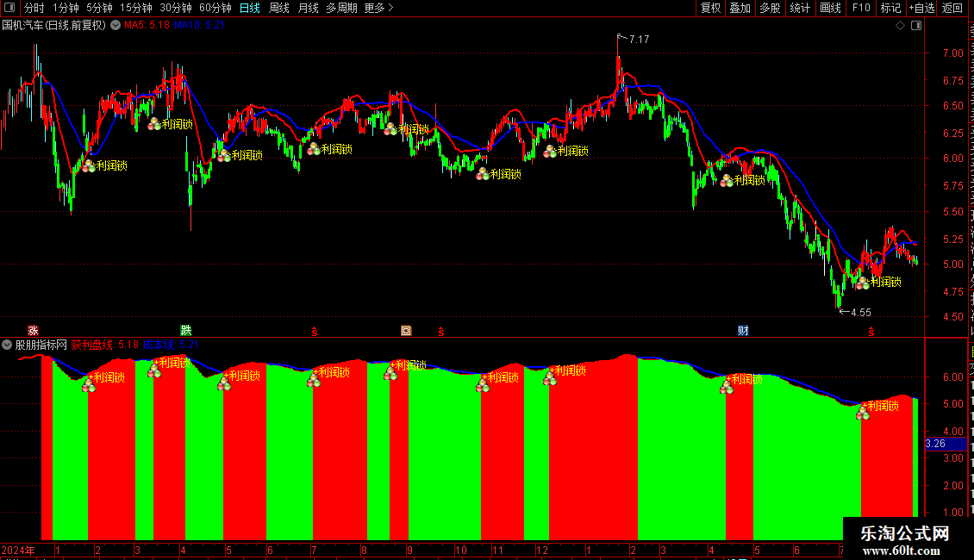Click the 标记 mark button

[x=890, y=8]
